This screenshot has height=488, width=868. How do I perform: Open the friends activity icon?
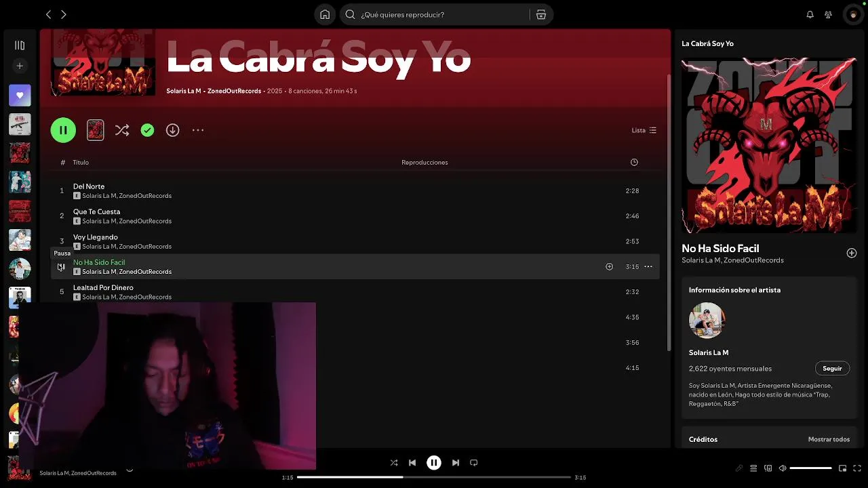pos(828,14)
